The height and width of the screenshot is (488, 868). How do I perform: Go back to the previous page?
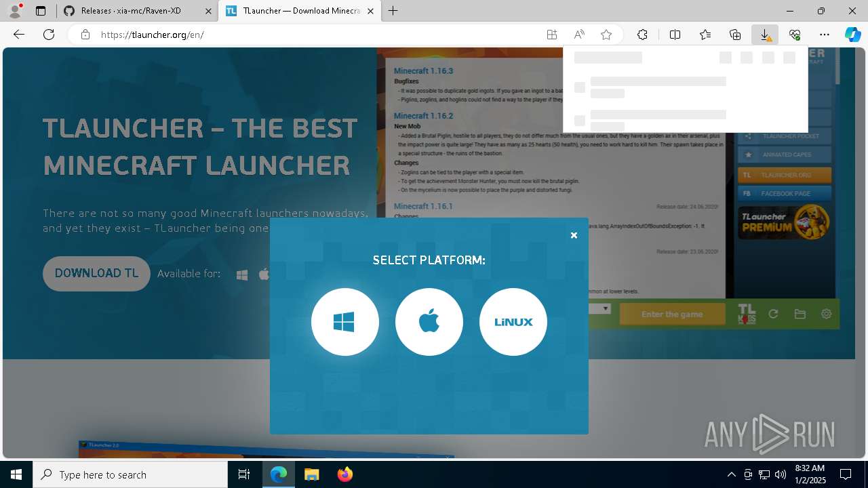(19, 35)
